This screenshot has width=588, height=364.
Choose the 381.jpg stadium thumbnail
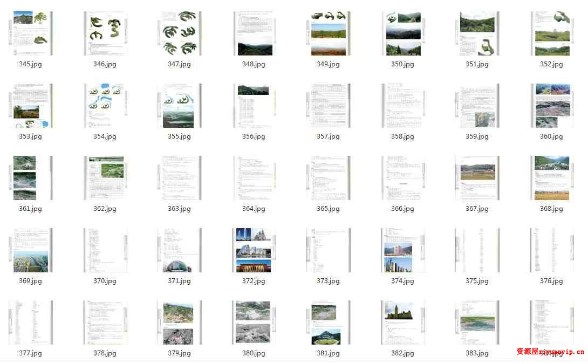click(328, 322)
